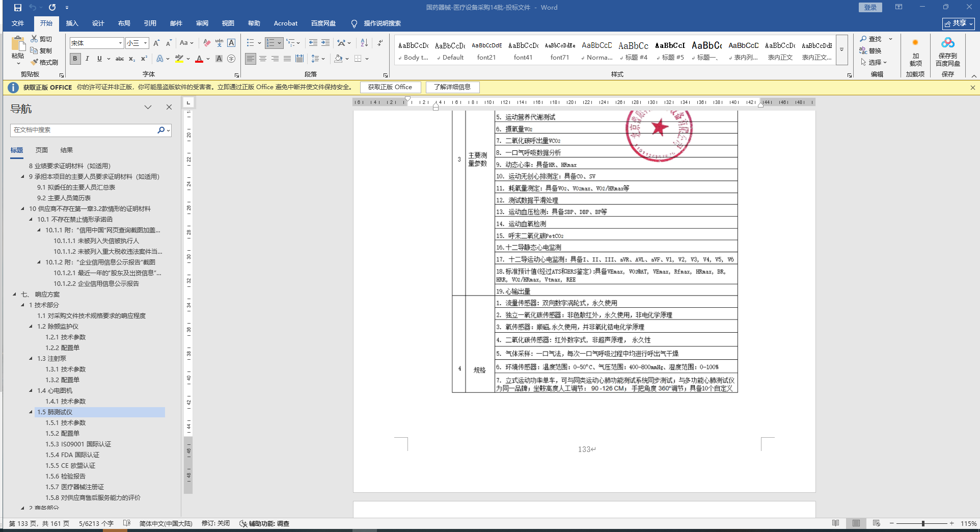Justify the paragraph text

point(287,59)
